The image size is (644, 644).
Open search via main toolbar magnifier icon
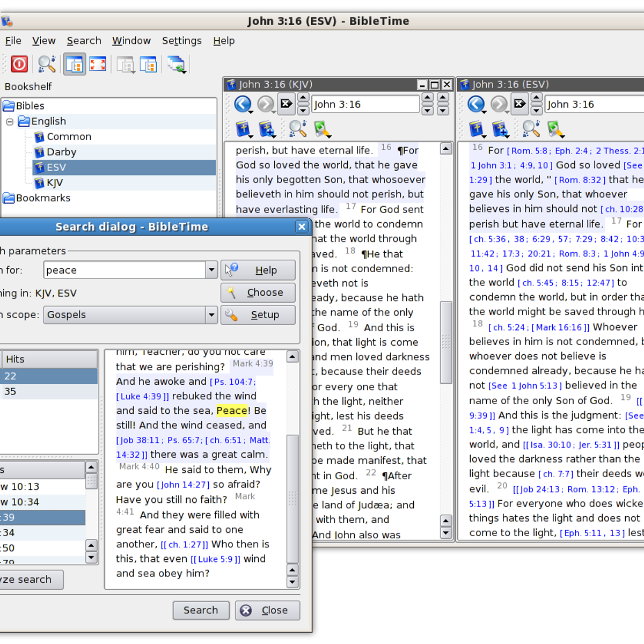(47, 64)
